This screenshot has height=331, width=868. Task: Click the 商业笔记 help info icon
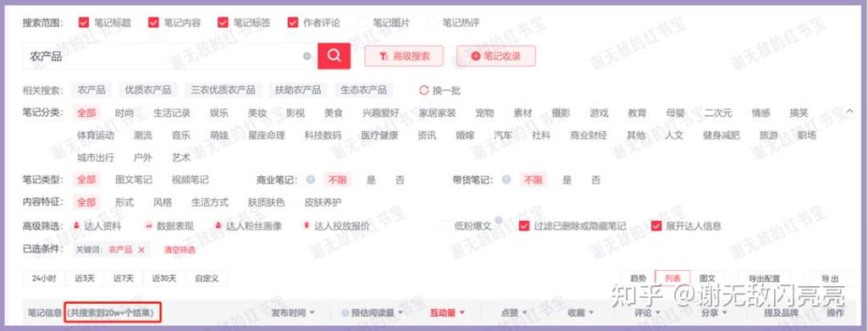(311, 179)
